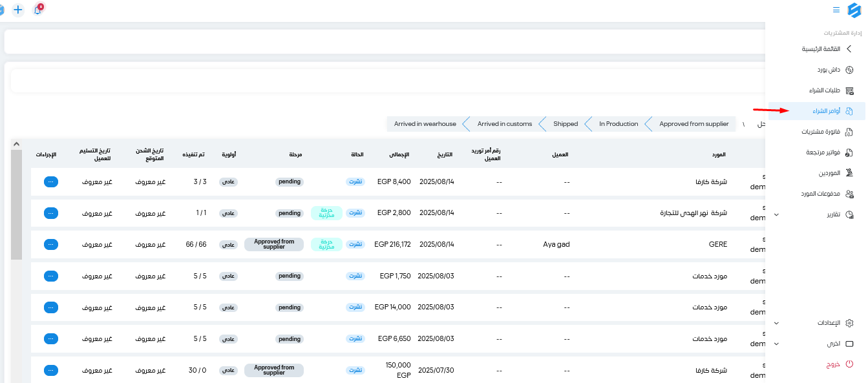Expand the اخرى other submenu
This screenshot has height=383, width=868.
(x=776, y=344)
